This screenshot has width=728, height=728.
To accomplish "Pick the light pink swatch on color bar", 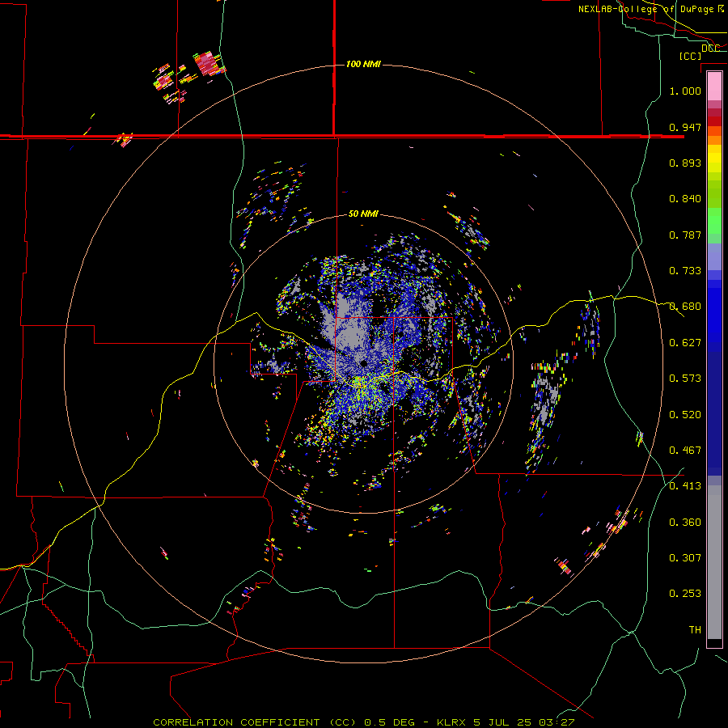I will pyautogui.click(x=714, y=87).
